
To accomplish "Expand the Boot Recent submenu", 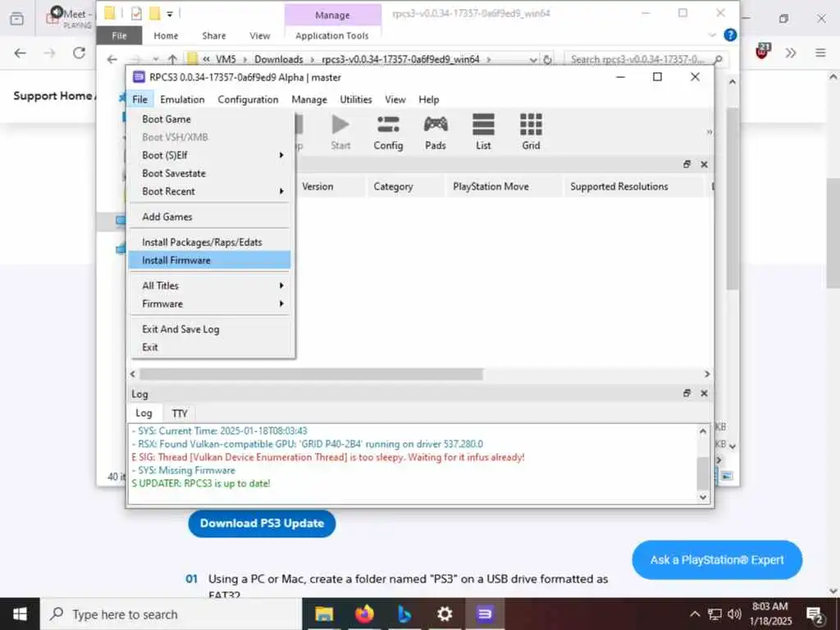I will 211,191.
